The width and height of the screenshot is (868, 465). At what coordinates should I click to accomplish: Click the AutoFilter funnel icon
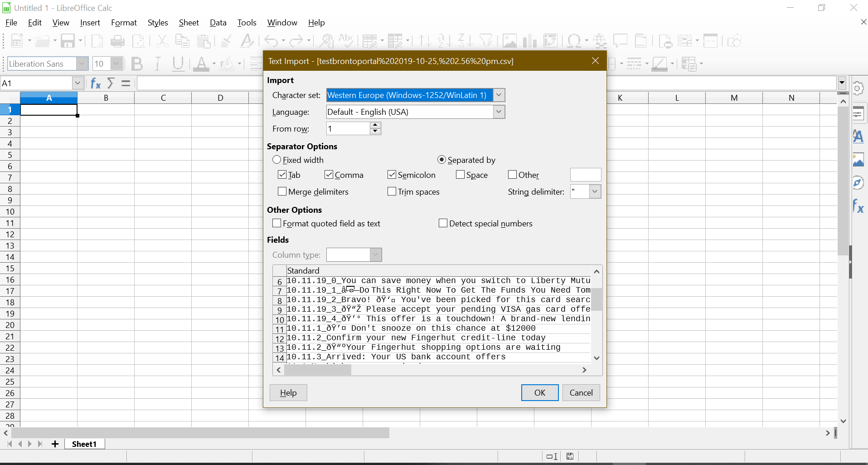point(486,41)
